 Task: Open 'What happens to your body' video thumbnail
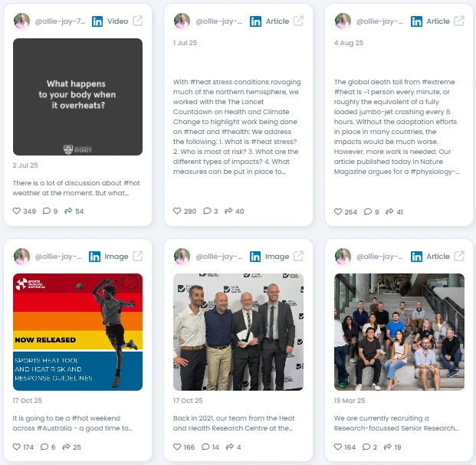point(77,97)
